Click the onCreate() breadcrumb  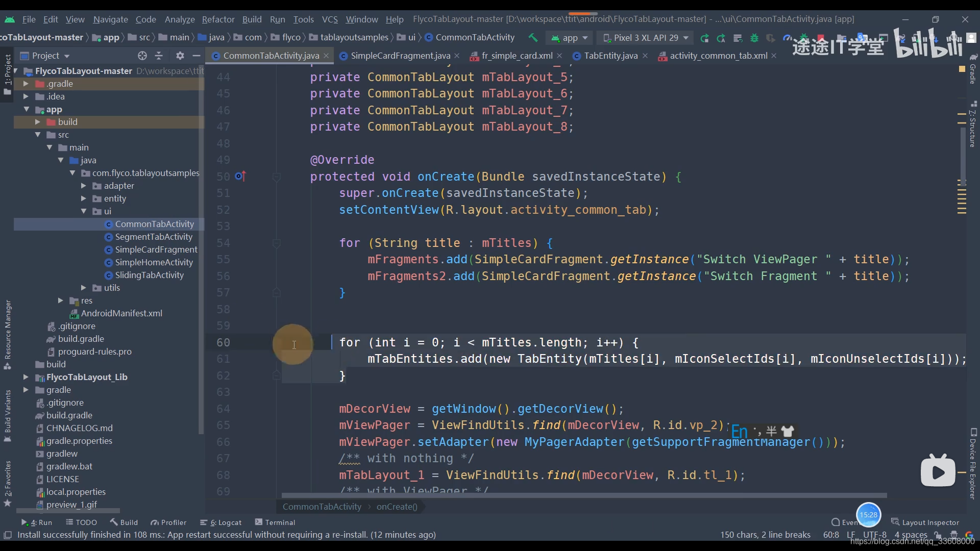click(x=397, y=507)
